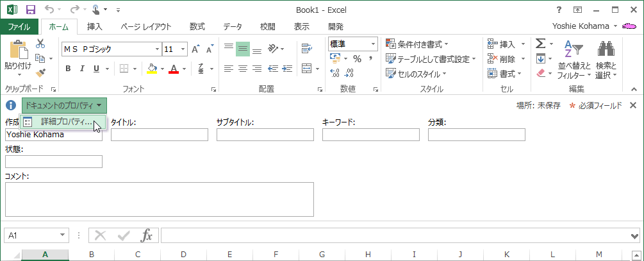Open the ドキュメントのプロパティ dropdown
Image resolution: width=644 pixels, height=261 pixels.
point(63,105)
